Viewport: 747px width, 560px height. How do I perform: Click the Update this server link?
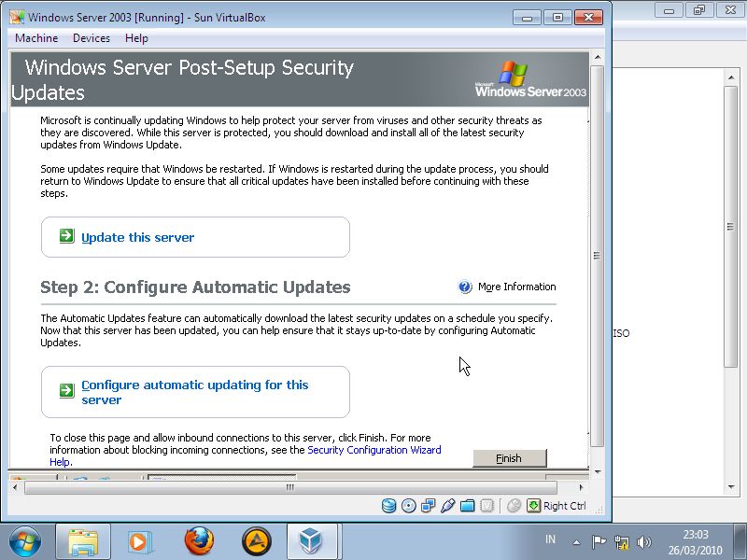pos(137,237)
